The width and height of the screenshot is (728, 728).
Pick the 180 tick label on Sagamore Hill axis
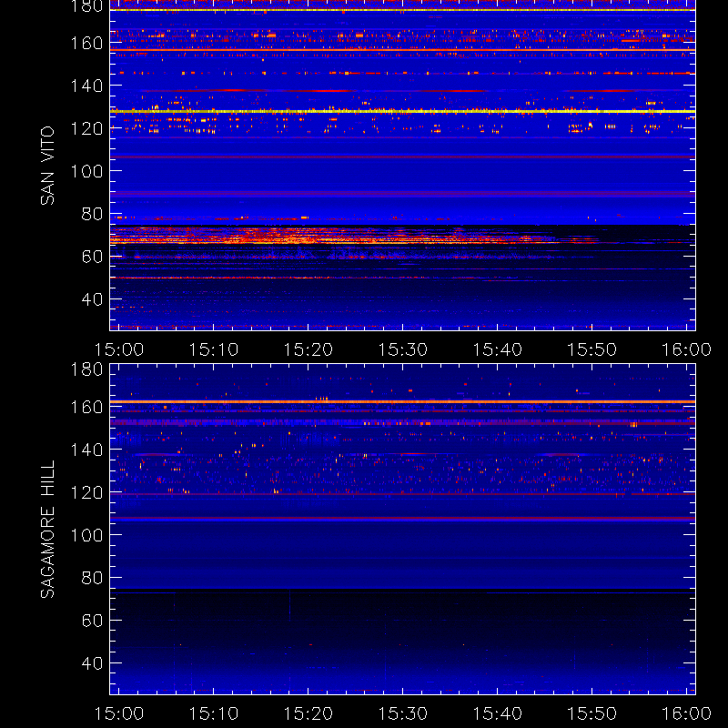86,369
